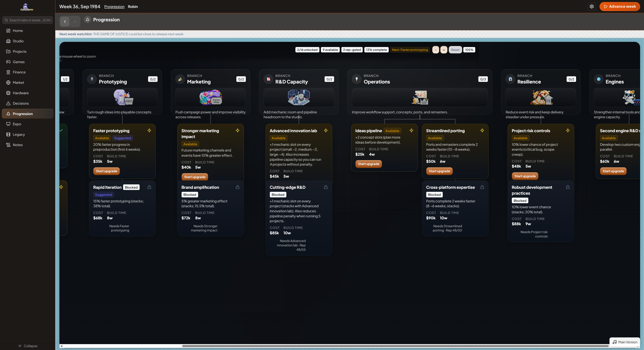The height and width of the screenshot is (350, 644).
Task: Focus the Search tabs or areas field
Action: coord(28,20)
